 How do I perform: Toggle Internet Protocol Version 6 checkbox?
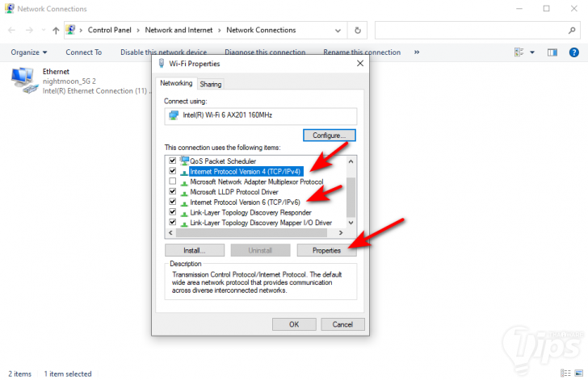173,202
